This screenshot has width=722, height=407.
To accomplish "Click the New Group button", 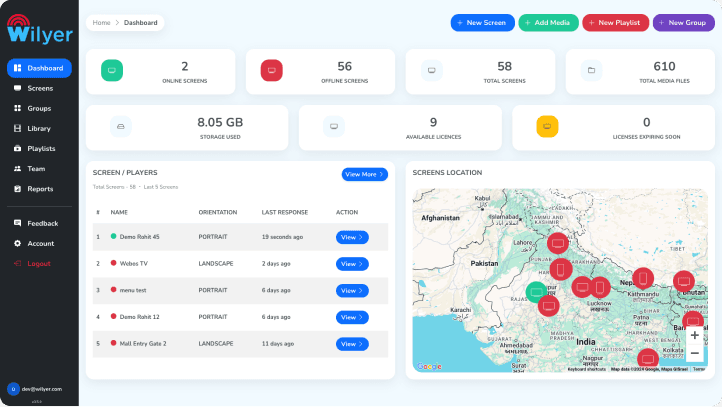I will pyautogui.click(x=683, y=23).
